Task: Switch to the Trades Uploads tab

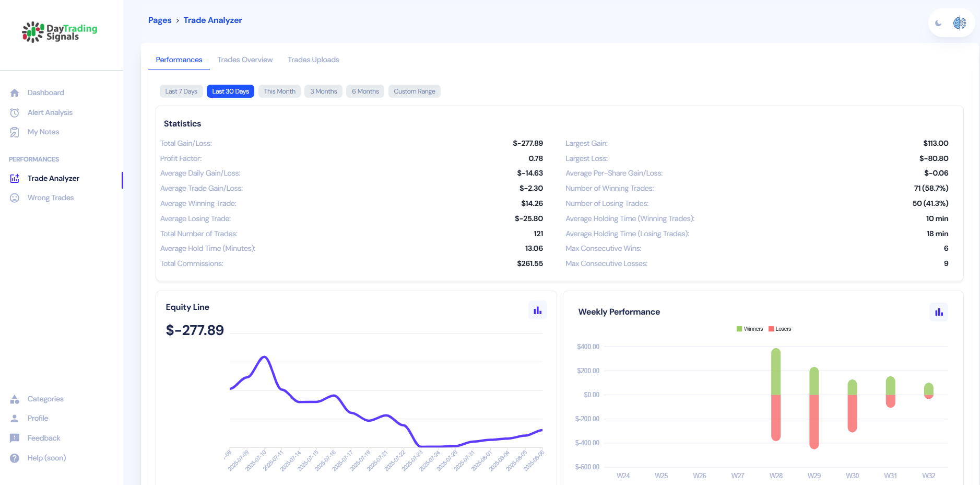Action: click(313, 60)
